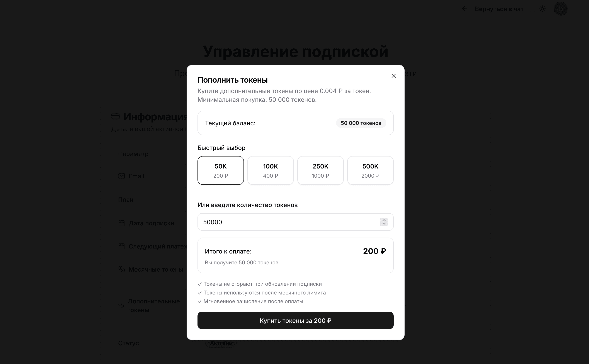Decrease token amount with down arrow
Viewport: 589px width, 364px height.
(x=384, y=224)
